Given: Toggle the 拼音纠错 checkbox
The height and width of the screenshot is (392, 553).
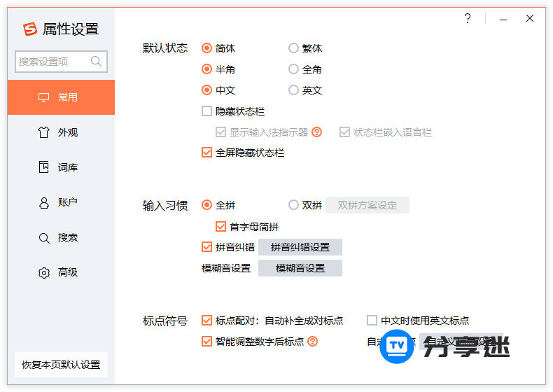Looking at the screenshot, I should [206, 246].
